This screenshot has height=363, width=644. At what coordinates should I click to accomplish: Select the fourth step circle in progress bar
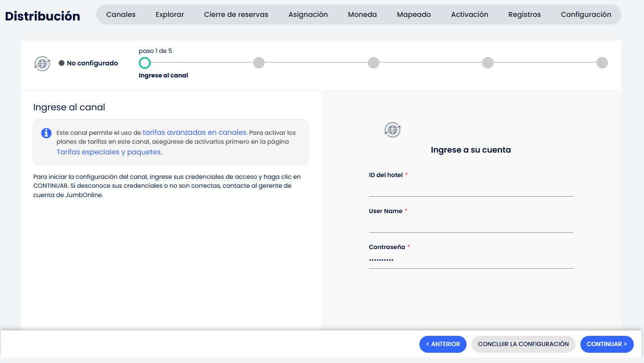coord(488,63)
